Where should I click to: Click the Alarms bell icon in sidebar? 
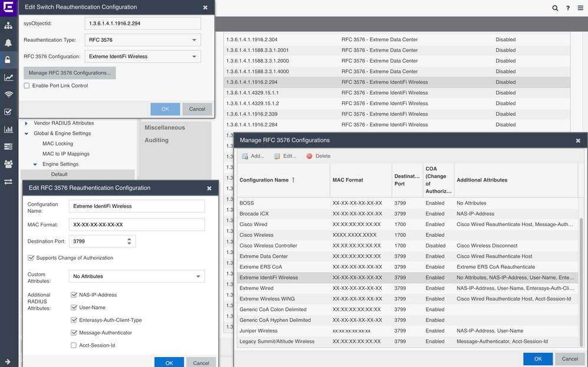click(x=8, y=43)
